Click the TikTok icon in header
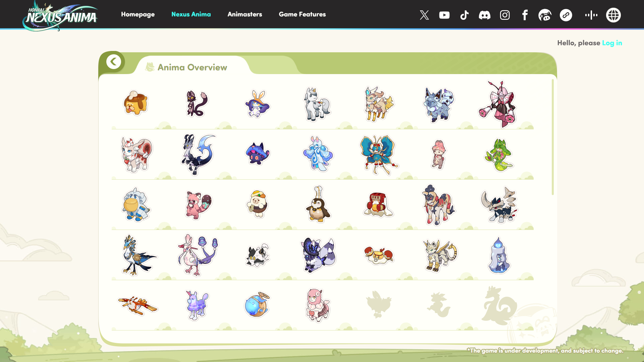644x362 pixels. (465, 15)
